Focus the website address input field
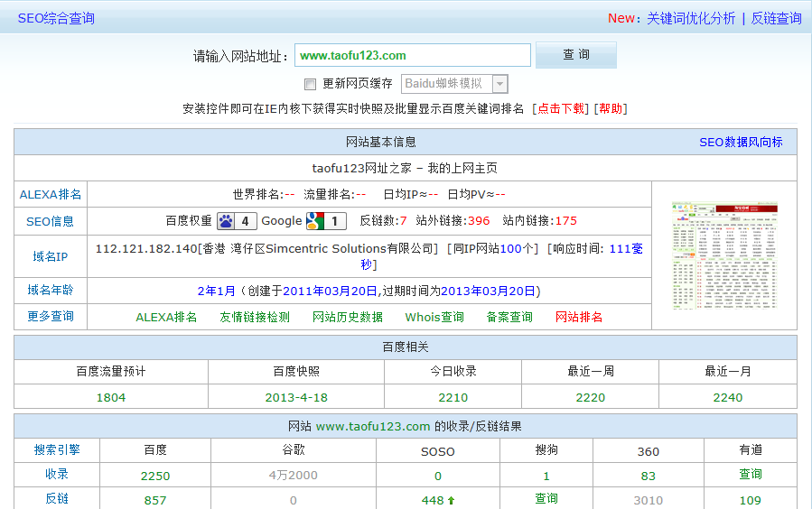The height and width of the screenshot is (509, 812). click(x=413, y=55)
